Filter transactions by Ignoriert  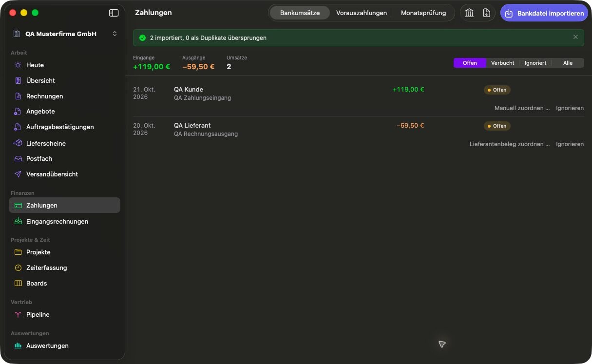[535, 63]
